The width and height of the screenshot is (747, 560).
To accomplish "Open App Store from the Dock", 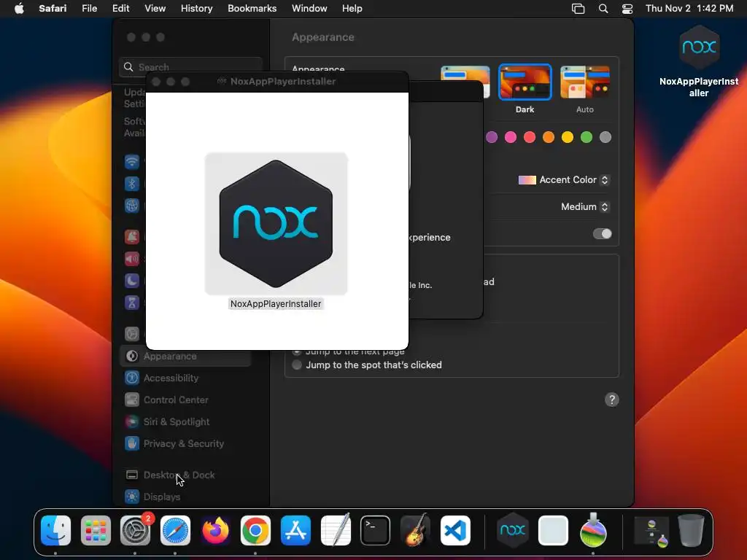I will [x=295, y=531].
